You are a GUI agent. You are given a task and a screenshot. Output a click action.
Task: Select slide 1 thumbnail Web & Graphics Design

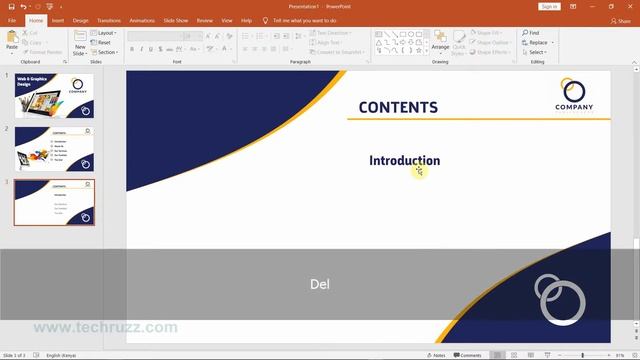[x=54, y=96]
